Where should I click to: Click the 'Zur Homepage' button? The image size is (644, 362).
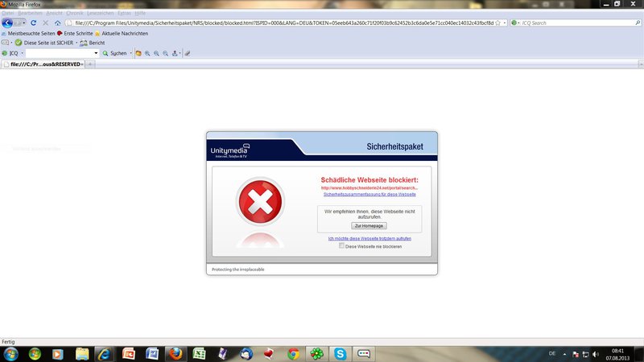coord(369,226)
